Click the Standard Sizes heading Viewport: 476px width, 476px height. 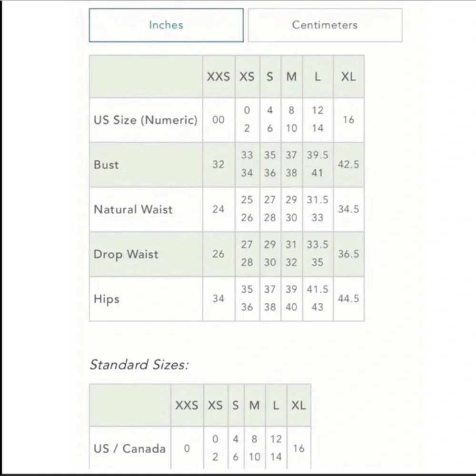[x=139, y=365]
